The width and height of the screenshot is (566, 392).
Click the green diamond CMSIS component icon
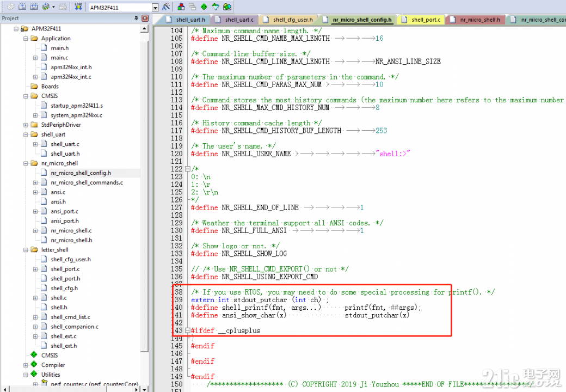coord(34,355)
